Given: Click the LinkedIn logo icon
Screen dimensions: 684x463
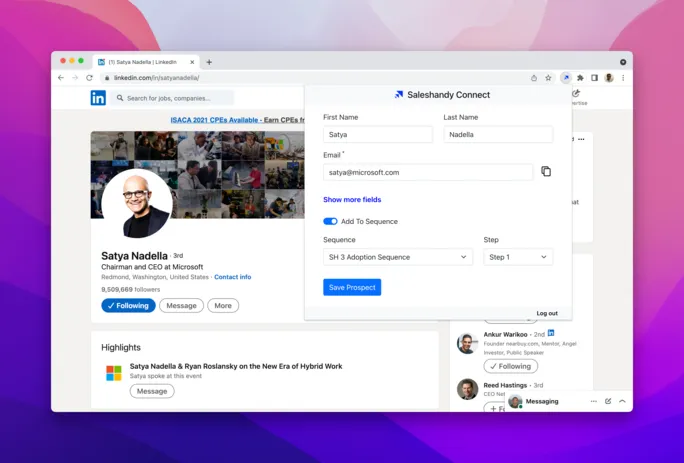Looking at the screenshot, I should [x=98, y=98].
